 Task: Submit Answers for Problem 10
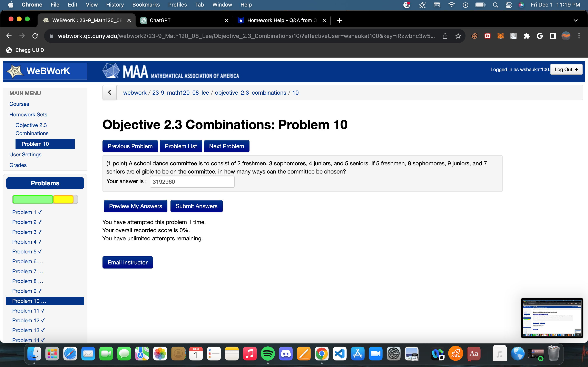196,206
